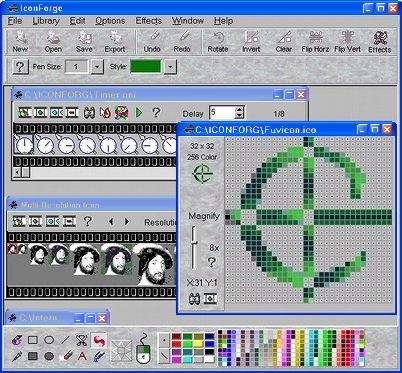Viewport: 402px width, 373px height.
Task: Click the Clear button
Action: pos(284,42)
